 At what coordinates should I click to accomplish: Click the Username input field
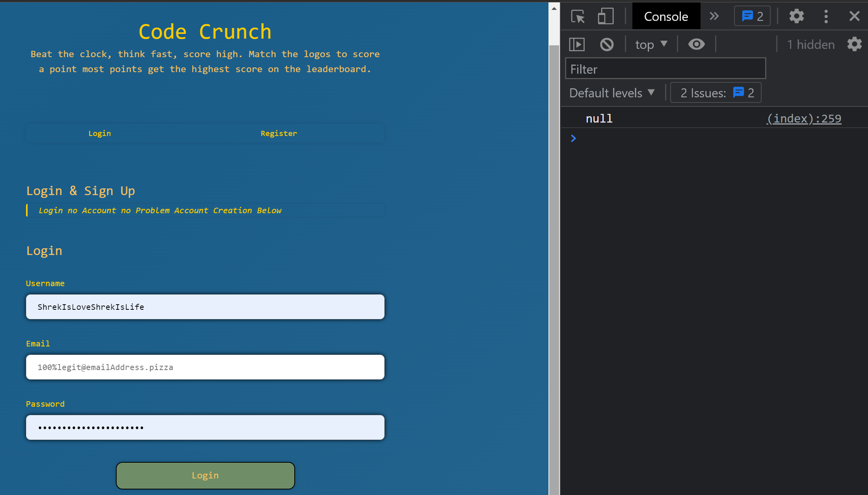(205, 307)
